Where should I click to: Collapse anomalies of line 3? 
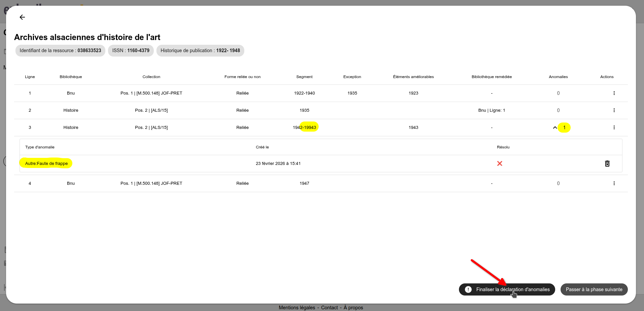point(555,128)
